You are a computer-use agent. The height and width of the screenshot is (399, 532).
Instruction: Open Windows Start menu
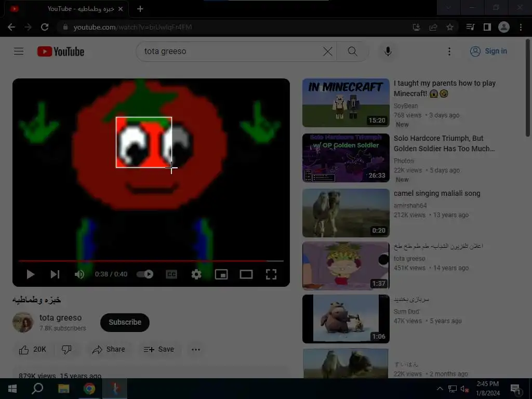12,389
